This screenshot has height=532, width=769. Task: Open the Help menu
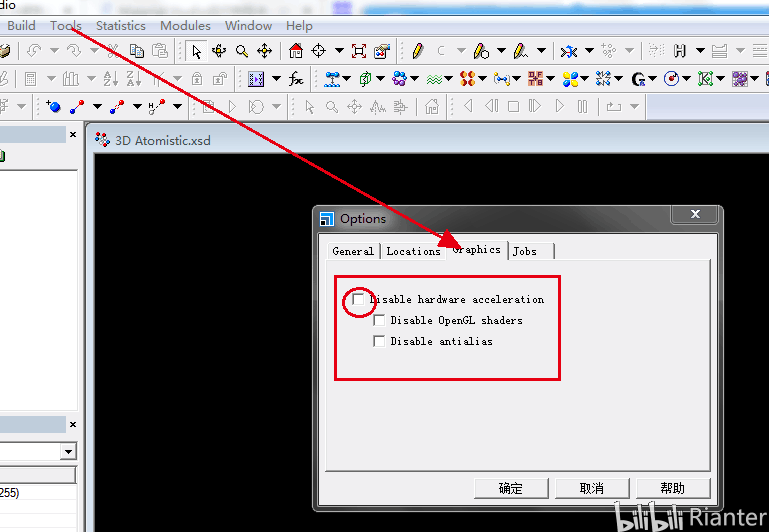click(299, 25)
